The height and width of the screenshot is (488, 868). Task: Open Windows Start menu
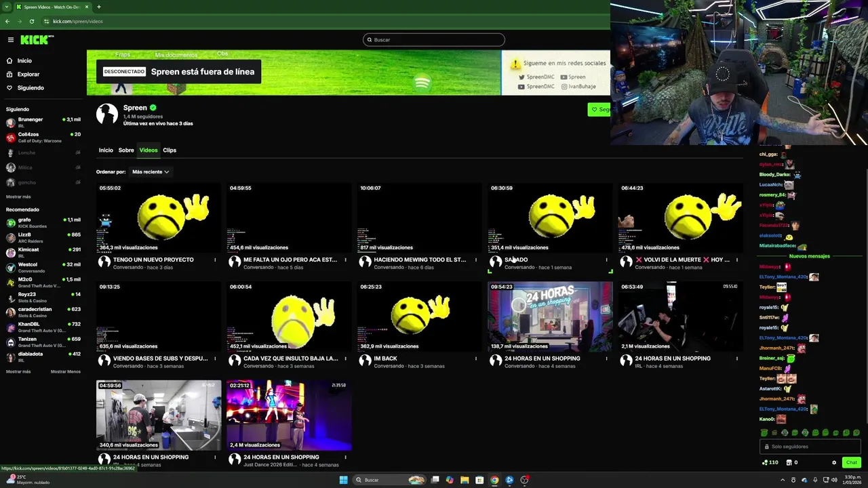point(343,480)
